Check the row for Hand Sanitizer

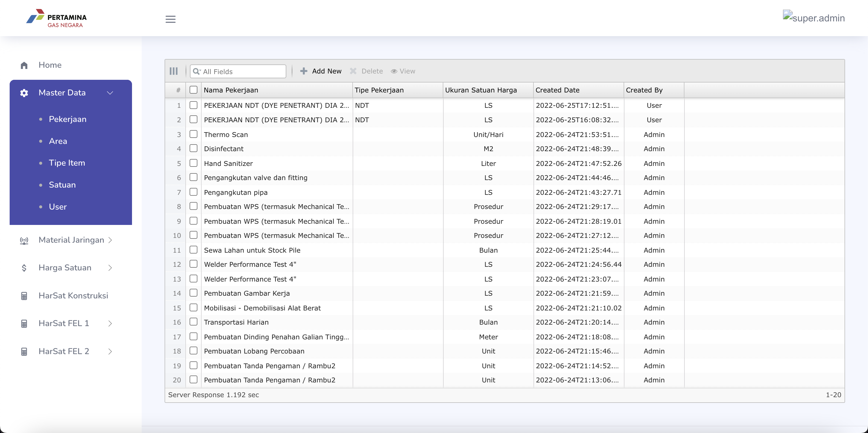193,163
